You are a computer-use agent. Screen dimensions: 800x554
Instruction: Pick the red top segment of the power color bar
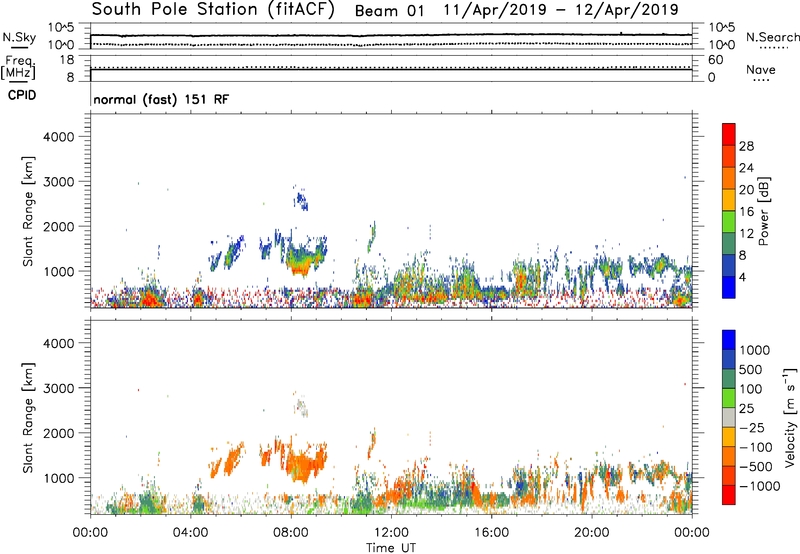(729, 134)
